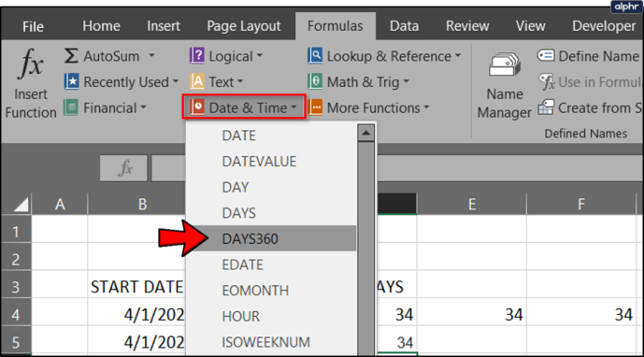The height and width of the screenshot is (357, 644).
Task: Click the Math & Trig icon
Action: coord(315,81)
